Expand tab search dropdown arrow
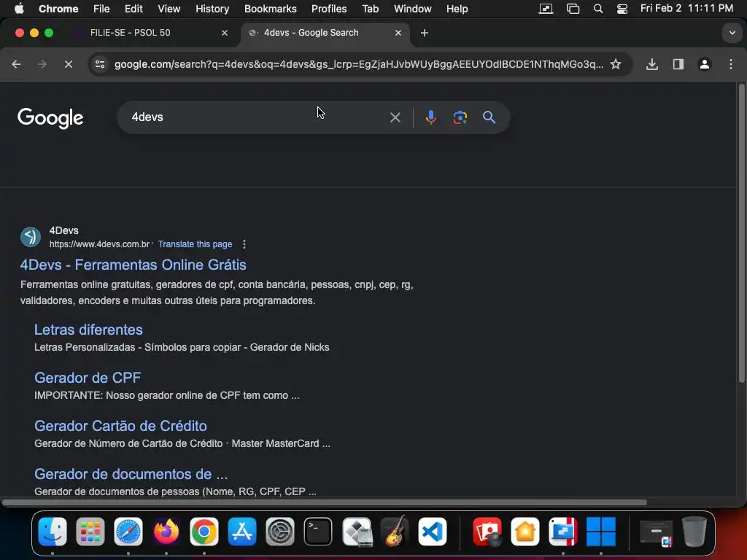 coord(732,33)
